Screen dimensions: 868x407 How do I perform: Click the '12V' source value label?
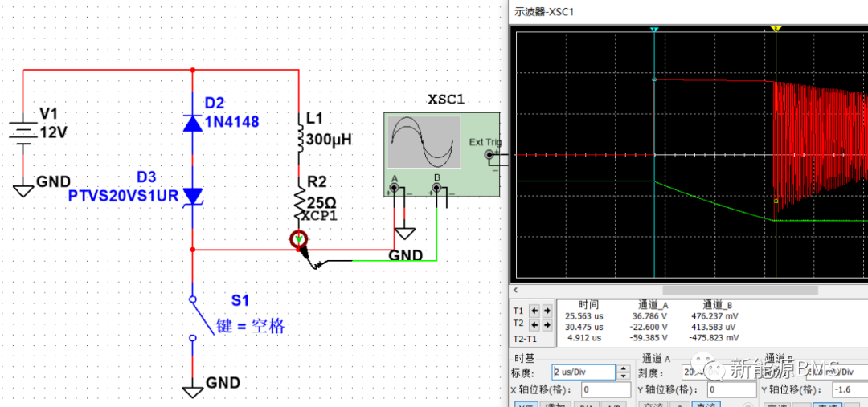tap(55, 132)
